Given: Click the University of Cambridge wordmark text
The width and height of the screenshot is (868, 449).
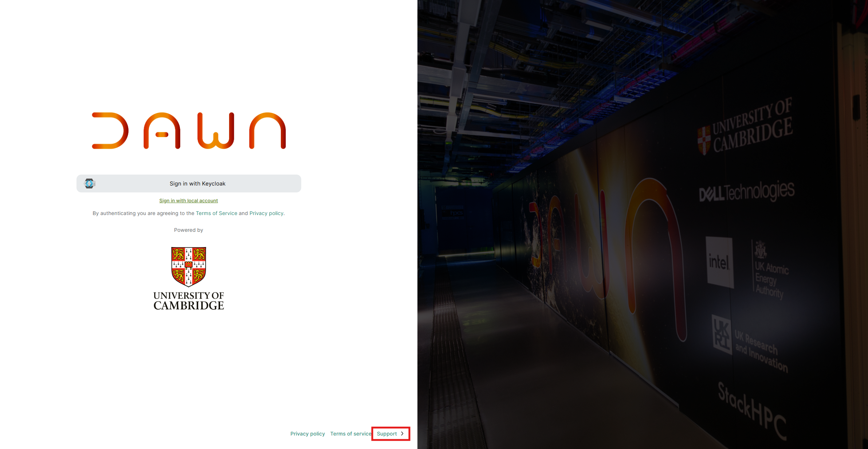Looking at the screenshot, I should pos(189,301).
